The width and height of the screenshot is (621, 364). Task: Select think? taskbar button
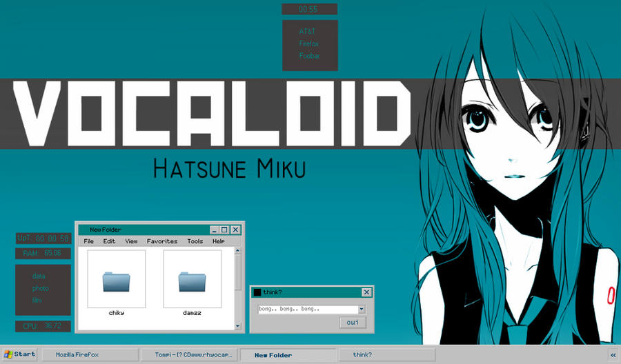tap(387, 355)
